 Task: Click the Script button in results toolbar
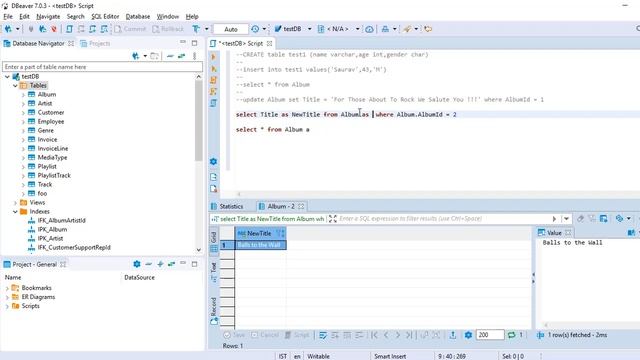(297, 335)
